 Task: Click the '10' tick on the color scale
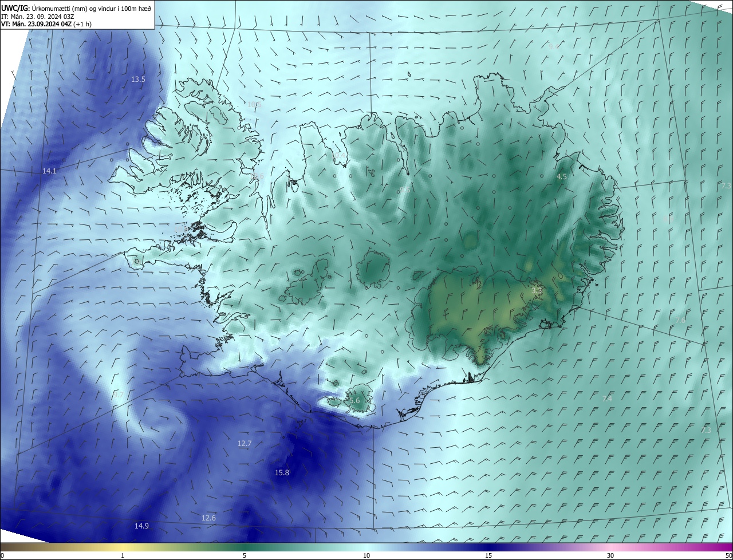[x=366, y=556]
